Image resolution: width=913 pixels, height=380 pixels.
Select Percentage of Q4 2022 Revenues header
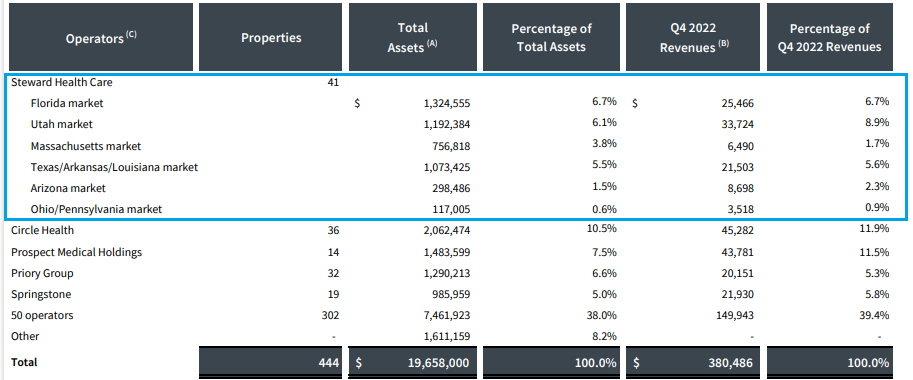(x=830, y=37)
